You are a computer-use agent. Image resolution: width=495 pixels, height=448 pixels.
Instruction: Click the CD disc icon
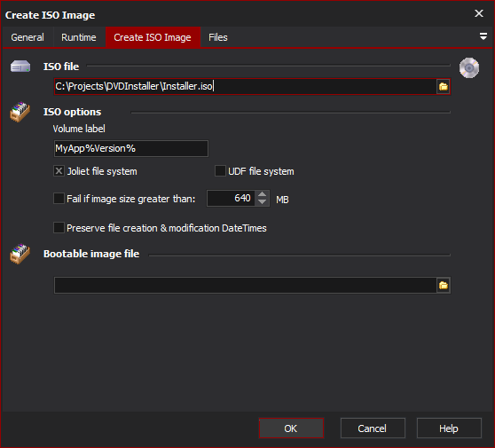pyautogui.click(x=469, y=68)
